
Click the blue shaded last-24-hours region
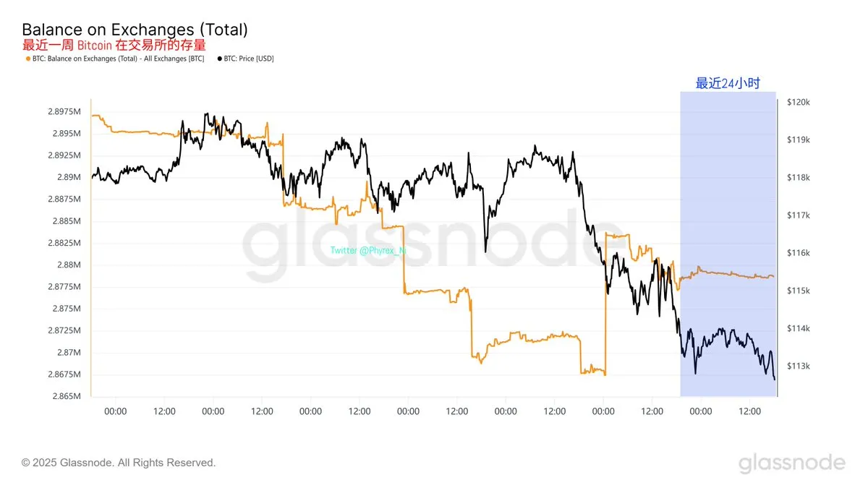[x=728, y=244]
